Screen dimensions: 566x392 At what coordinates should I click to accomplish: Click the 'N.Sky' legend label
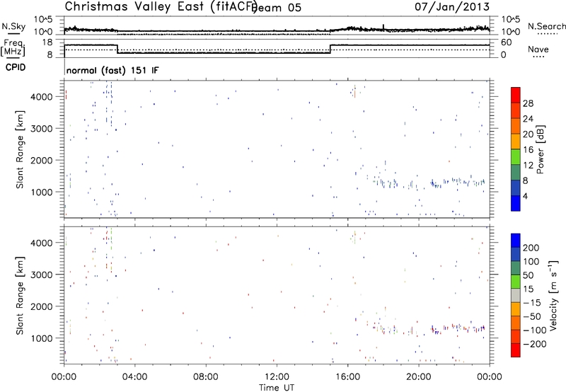coord(13,26)
